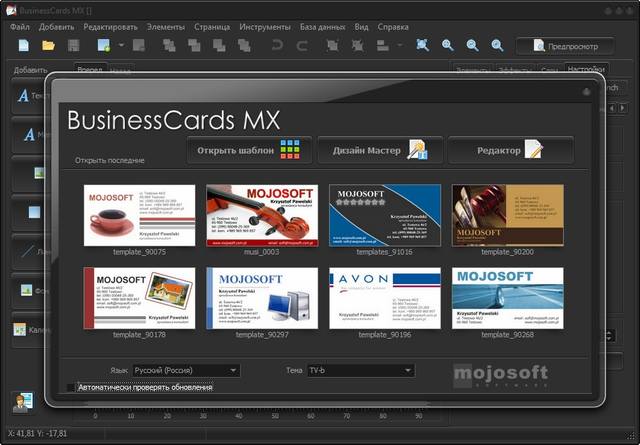Expand the dropdown arrow beside add page icon
640x445 pixels.
point(121,45)
